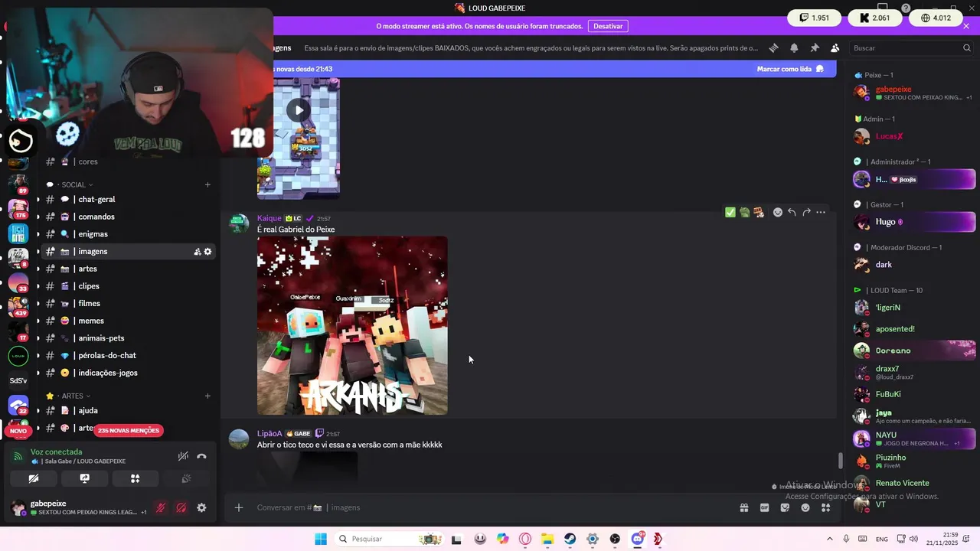Open the Arkanis Minecraft image

coord(352,325)
